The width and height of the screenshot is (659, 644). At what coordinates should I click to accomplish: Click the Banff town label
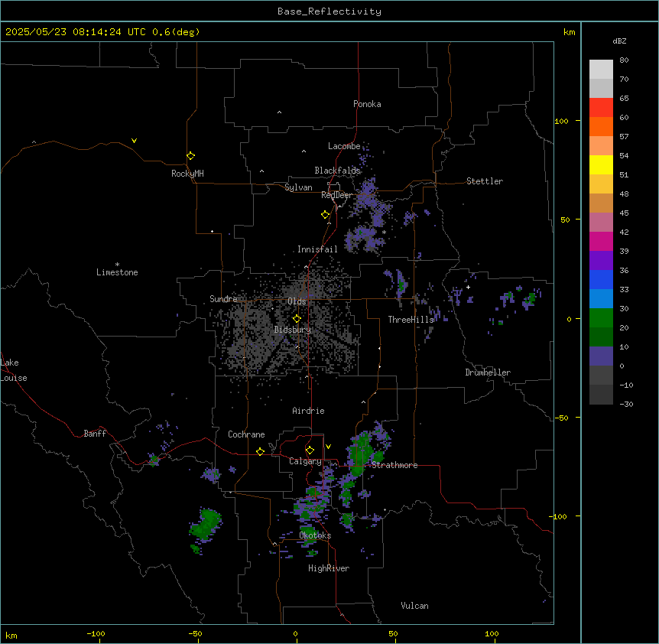pyautogui.click(x=95, y=434)
